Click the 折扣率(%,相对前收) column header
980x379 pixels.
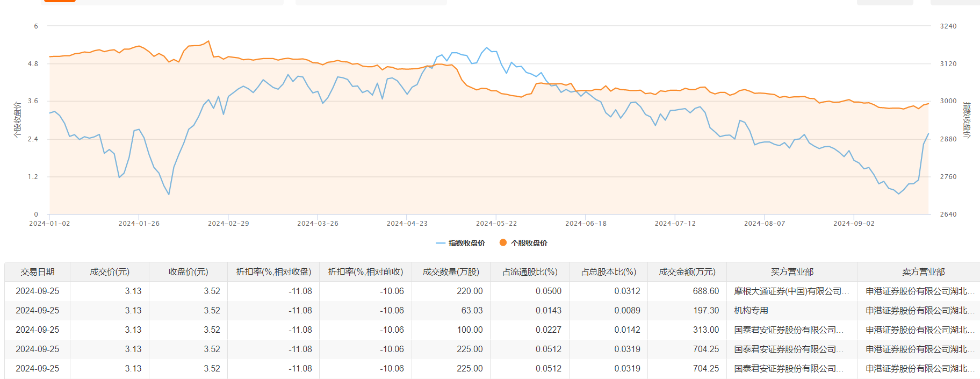365,272
